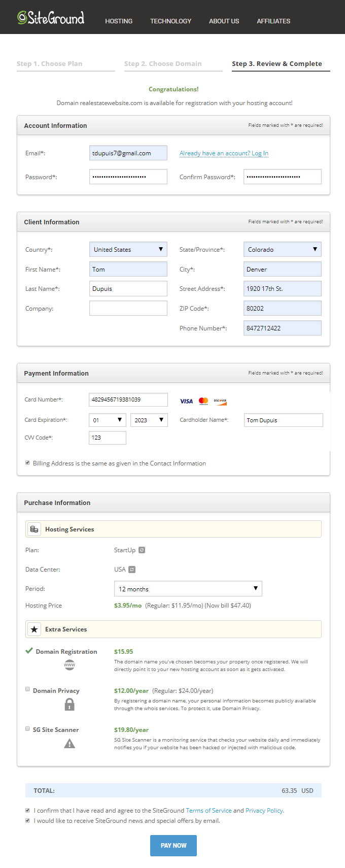Open the Period 12 months dropdown
The height and width of the screenshot is (868, 345).
tap(188, 589)
